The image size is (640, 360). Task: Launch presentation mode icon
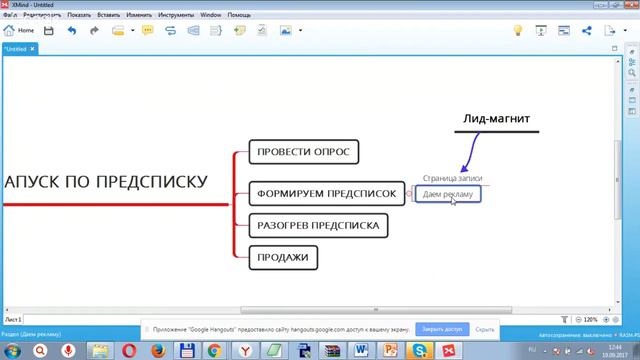click(x=541, y=31)
